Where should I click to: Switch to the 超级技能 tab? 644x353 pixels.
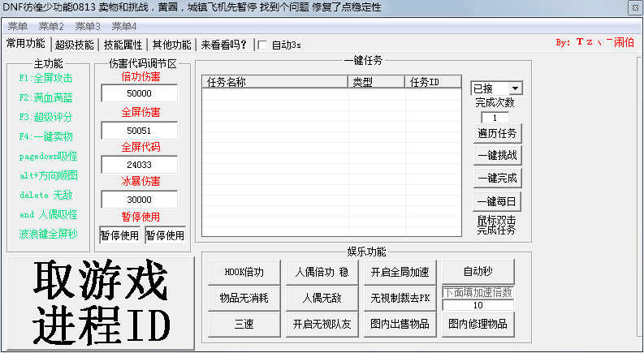tap(74, 45)
